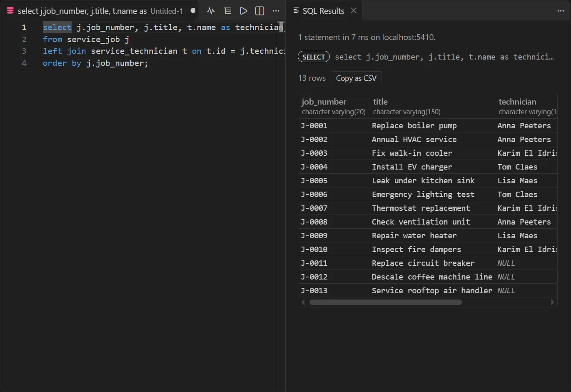Viewport: 571px width, 392px height.
Task: Click line number 3 in editor gutter
Action: tap(24, 51)
